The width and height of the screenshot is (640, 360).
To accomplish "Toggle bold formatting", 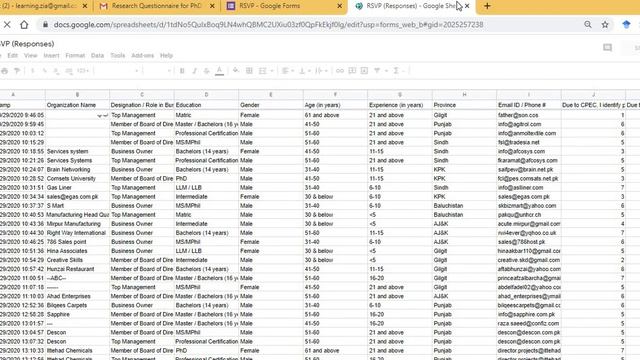I will (182, 71).
